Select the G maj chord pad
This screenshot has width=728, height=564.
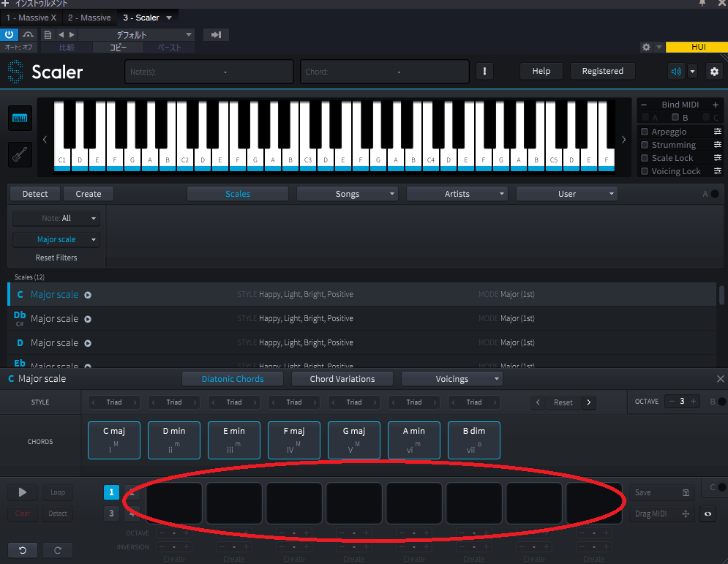click(x=354, y=440)
